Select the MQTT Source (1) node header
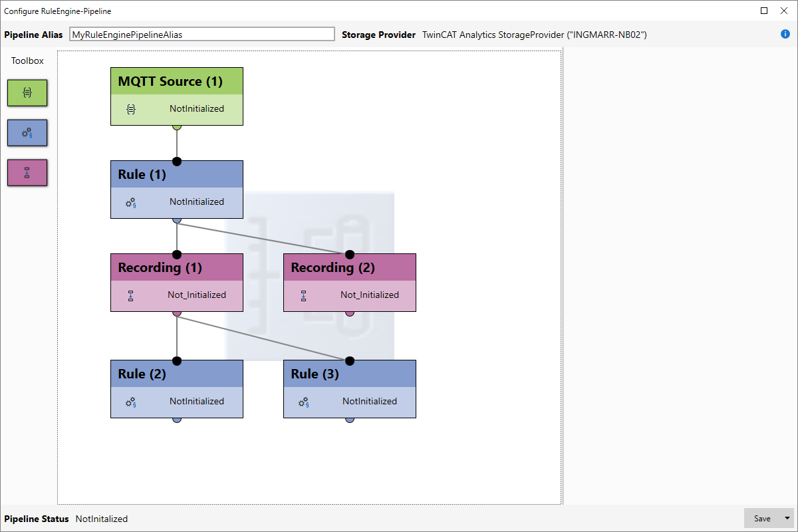The height and width of the screenshot is (532, 798). pos(177,81)
